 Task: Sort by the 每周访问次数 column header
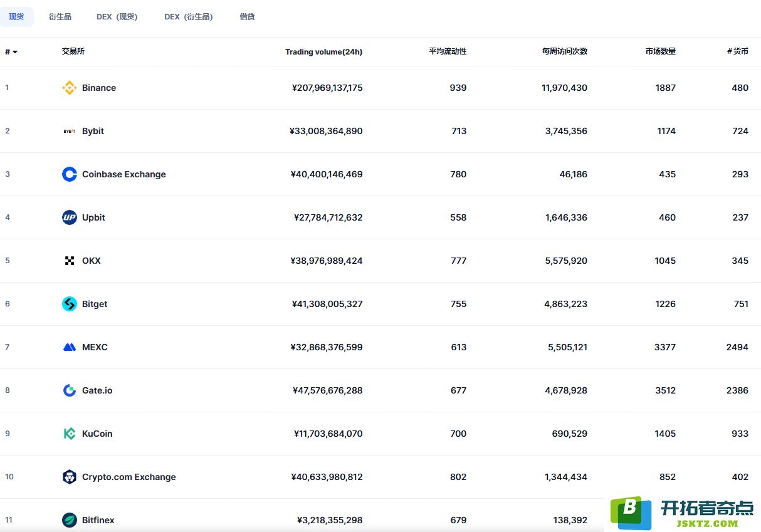pos(565,51)
